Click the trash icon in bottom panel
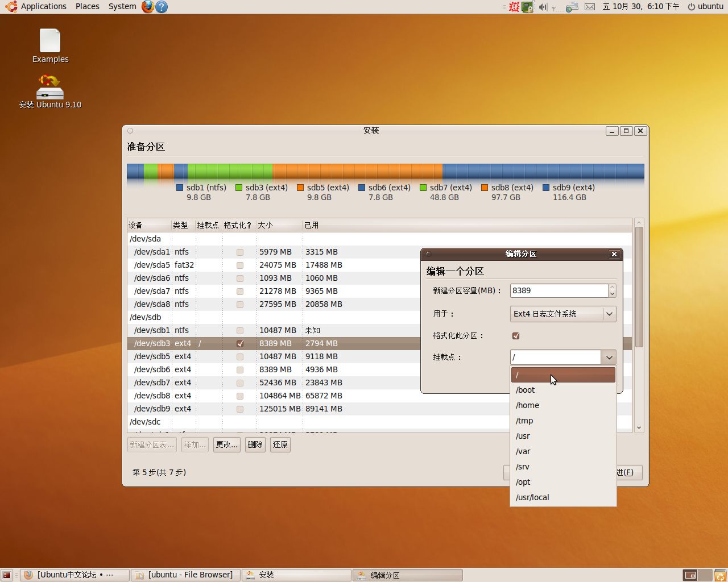728x582 pixels. pos(720,575)
